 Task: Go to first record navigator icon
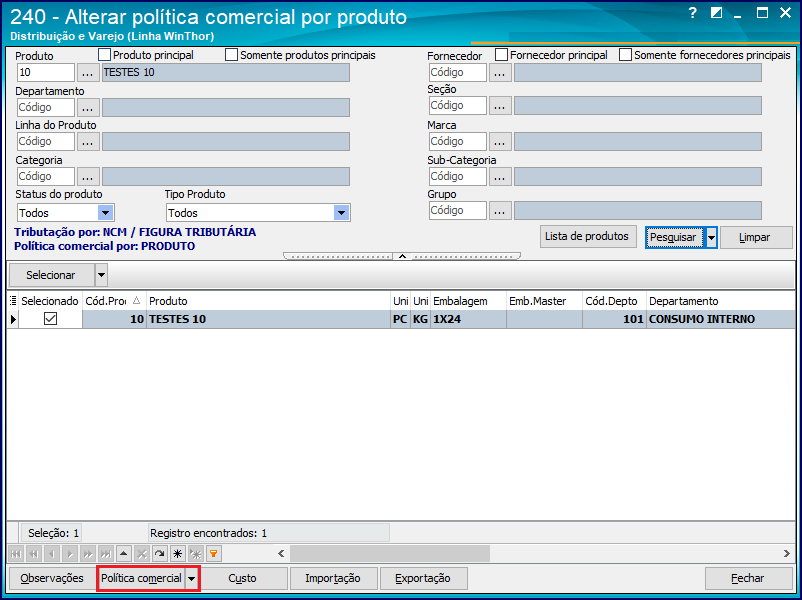point(16,553)
